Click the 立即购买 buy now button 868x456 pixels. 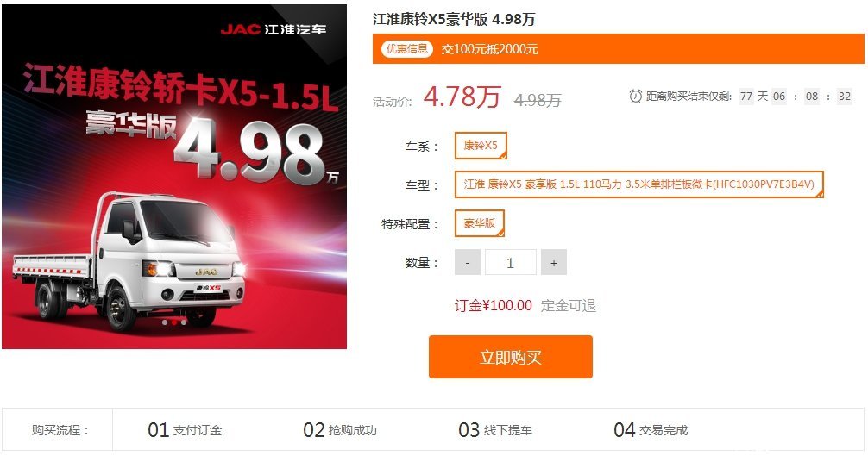pos(511,357)
